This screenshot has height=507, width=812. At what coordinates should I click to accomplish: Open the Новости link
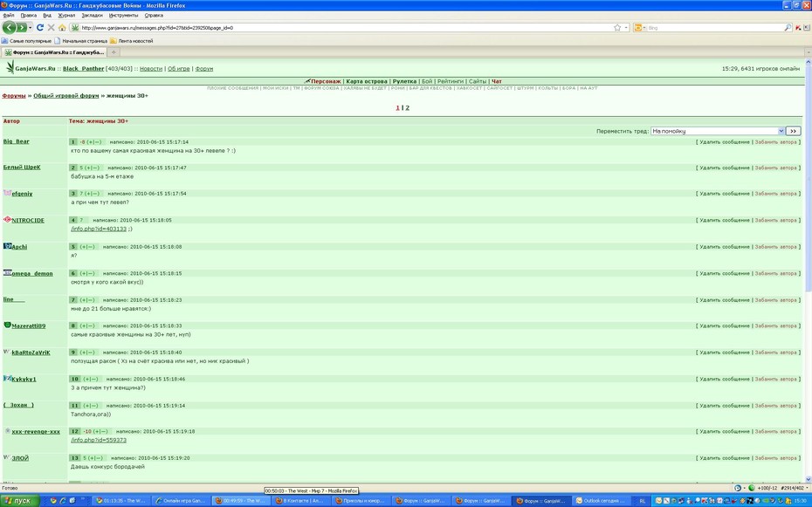tap(151, 68)
